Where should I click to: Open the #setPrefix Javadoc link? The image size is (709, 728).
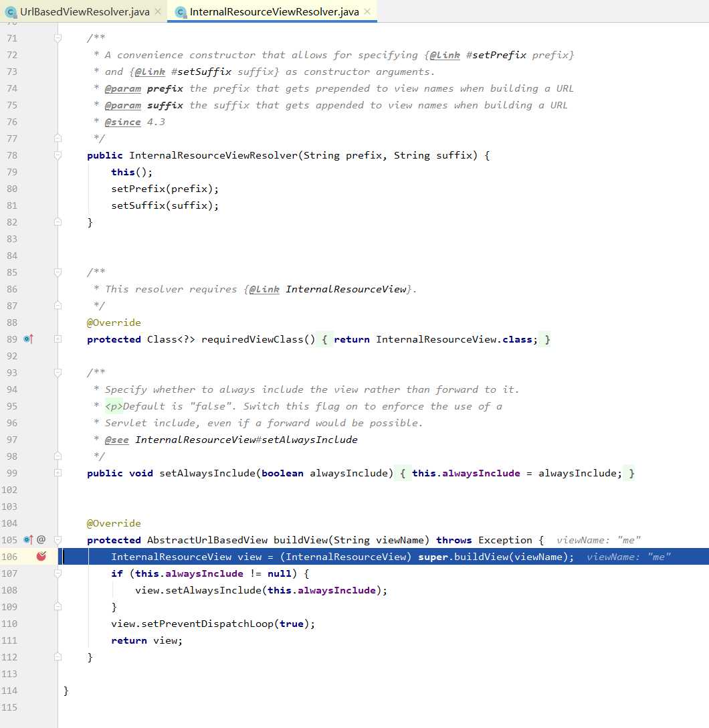click(496, 55)
